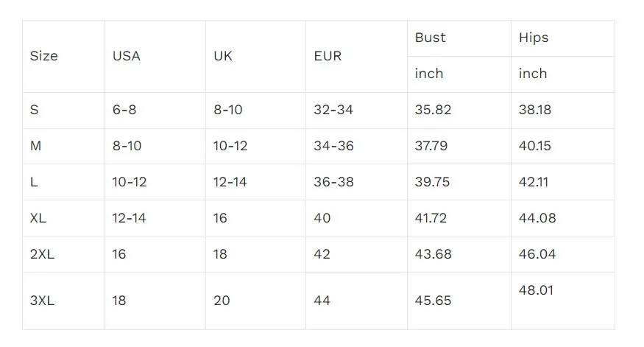Click hips measurement 46.04
This screenshot has height=347, width=644.
537,254
